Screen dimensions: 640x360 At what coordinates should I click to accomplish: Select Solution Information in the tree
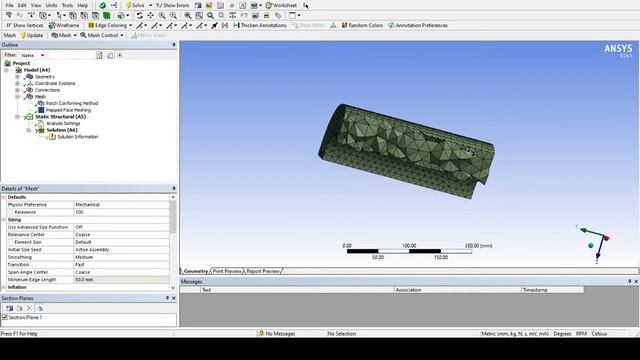click(78, 137)
